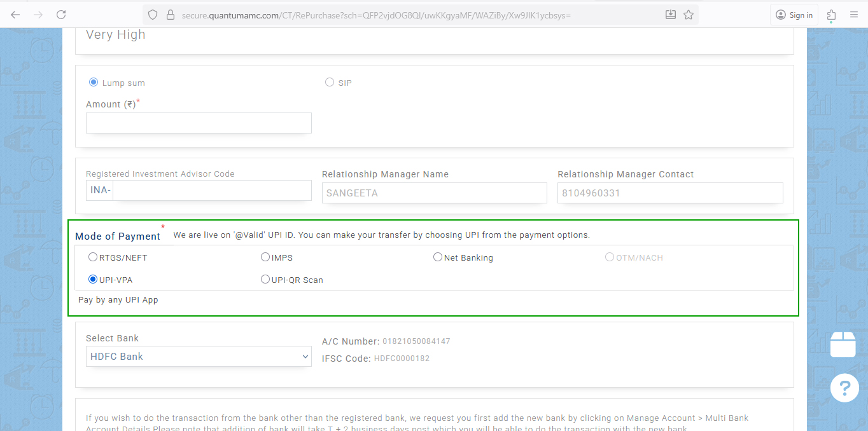This screenshot has width=868, height=431.
Task: Choose RTGS/NEFT as payment mode
Action: pos(93,257)
